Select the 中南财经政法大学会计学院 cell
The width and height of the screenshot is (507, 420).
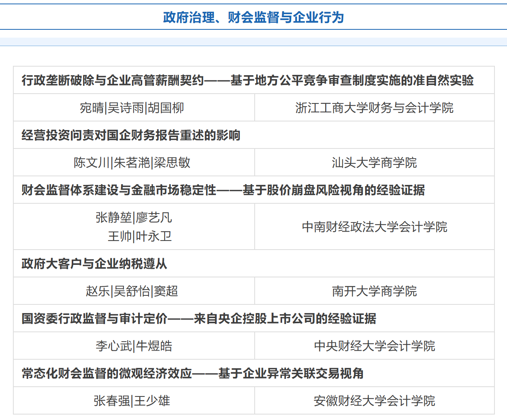point(374,227)
